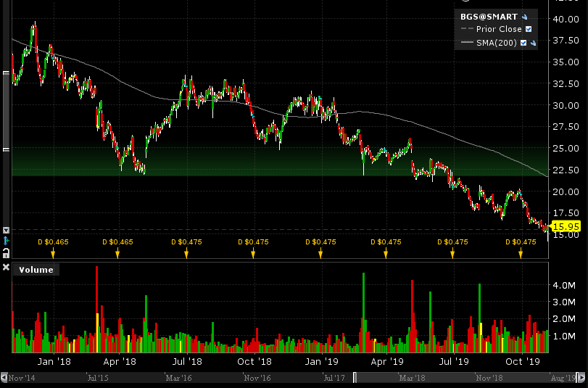Click the D $0.475 dividend marker near Jul '18
588x388 pixels.
tap(186, 253)
